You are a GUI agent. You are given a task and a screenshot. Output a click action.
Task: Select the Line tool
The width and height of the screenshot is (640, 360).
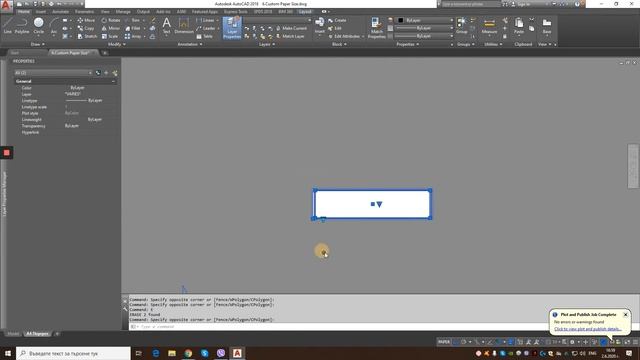point(7,25)
